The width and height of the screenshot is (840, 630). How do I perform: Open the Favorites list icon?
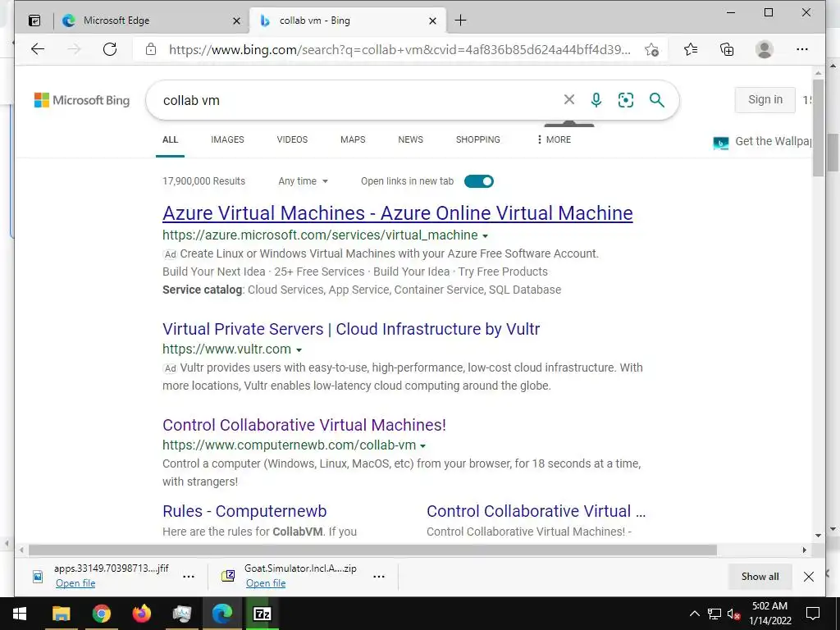coord(691,49)
